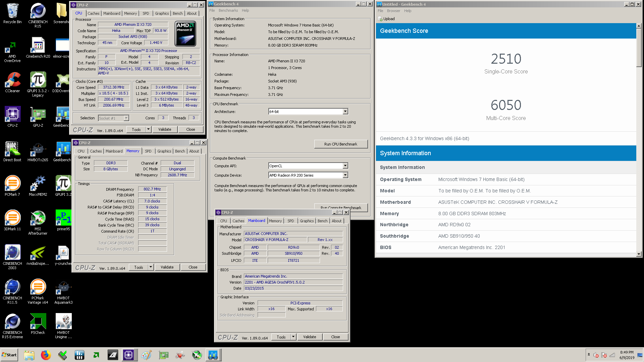The height and width of the screenshot is (362, 644).
Task: Select the Cinebench R20 desktop icon
Action: 38,48
